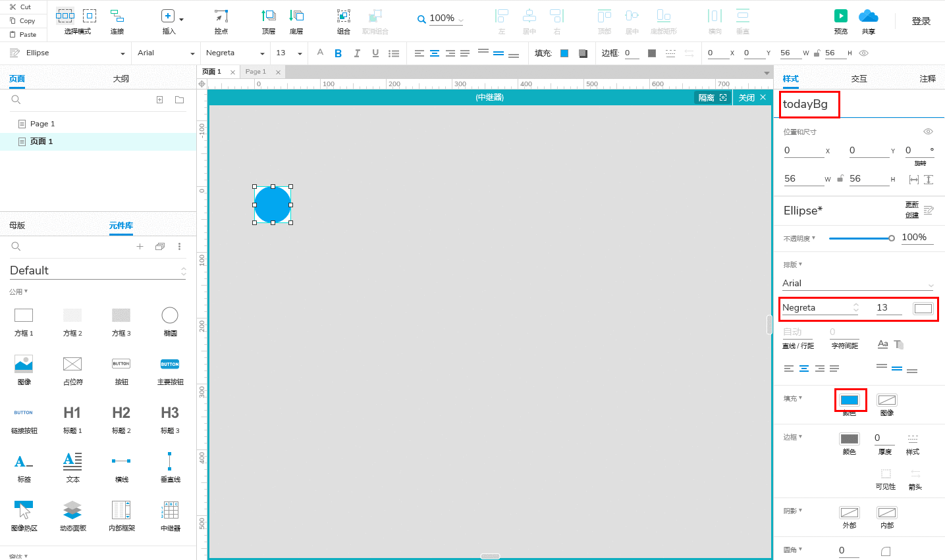Select the 椭圆 ellipse widget

pyautogui.click(x=170, y=322)
